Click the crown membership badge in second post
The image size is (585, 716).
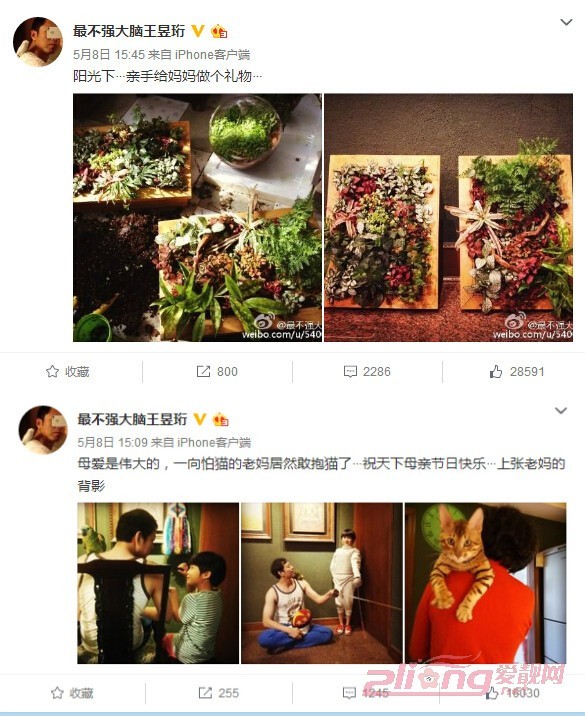click(x=221, y=419)
